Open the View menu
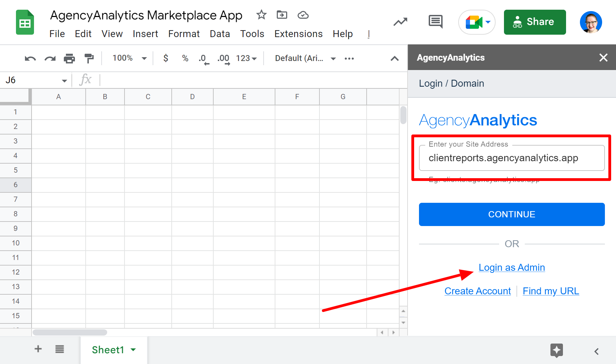The image size is (616, 364). pos(112,34)
